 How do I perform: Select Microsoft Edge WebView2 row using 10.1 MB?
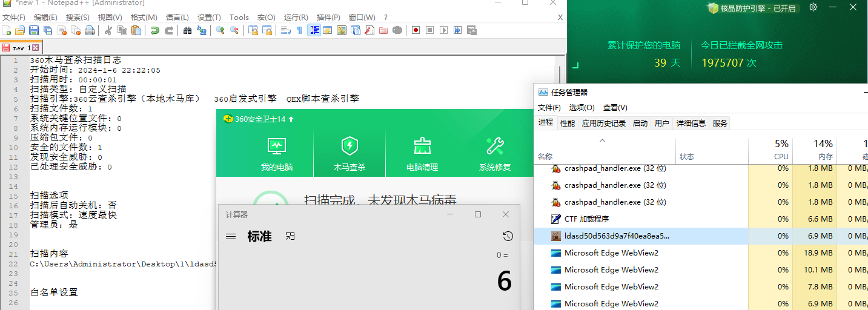pyautogui.click(x=701, y=269)
